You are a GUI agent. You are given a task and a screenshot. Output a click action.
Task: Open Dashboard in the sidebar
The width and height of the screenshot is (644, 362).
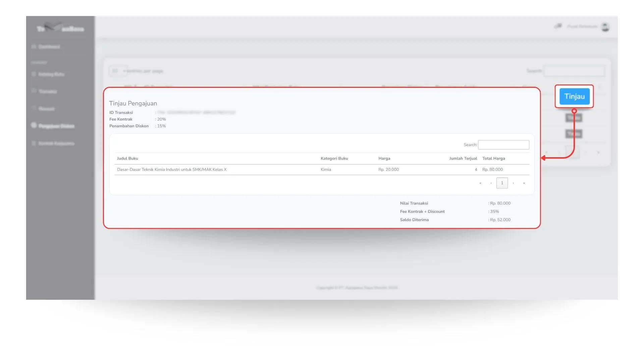coord(49,47)
